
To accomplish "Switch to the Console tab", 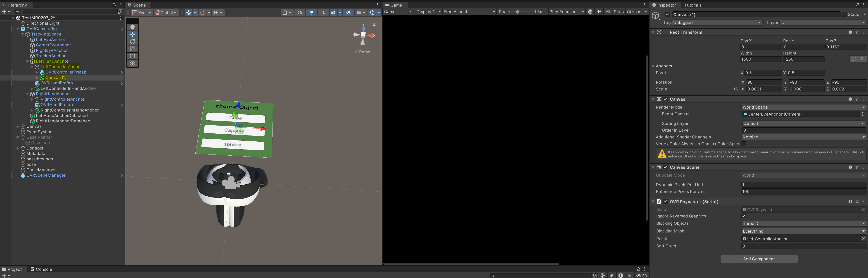I will coord(41,269).
